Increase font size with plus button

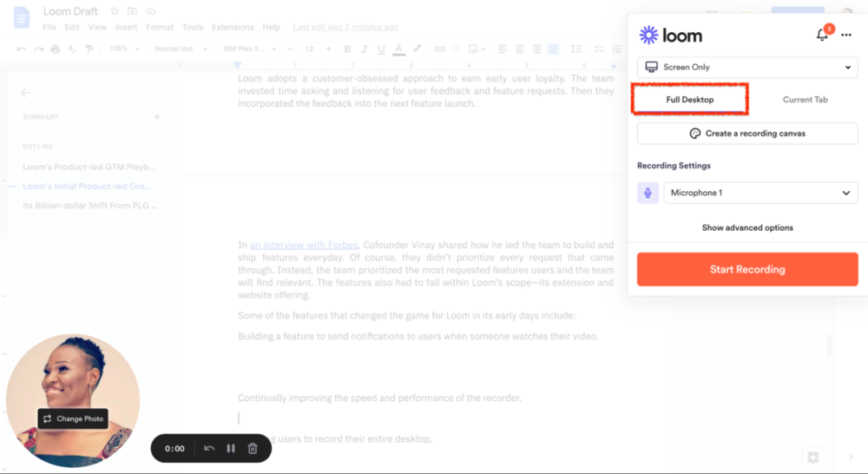[x=329, y=49]
